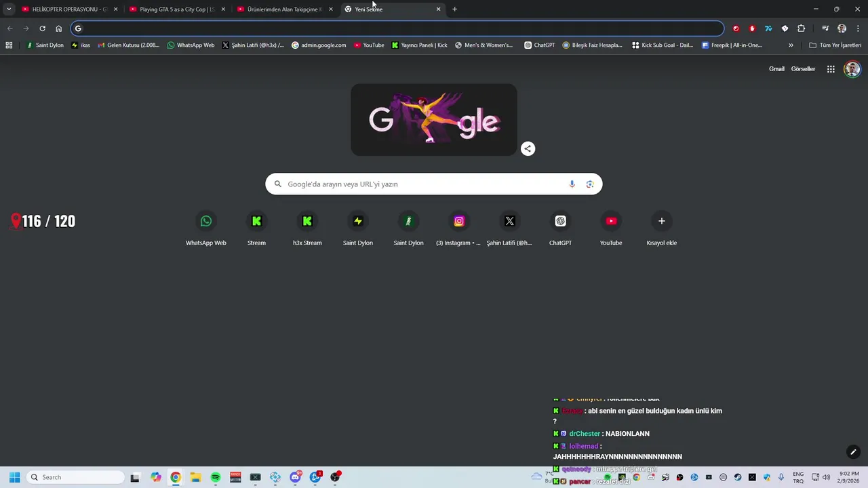Open Saint Dylon bookmark
868x488 pixels.
pos(45,45)
